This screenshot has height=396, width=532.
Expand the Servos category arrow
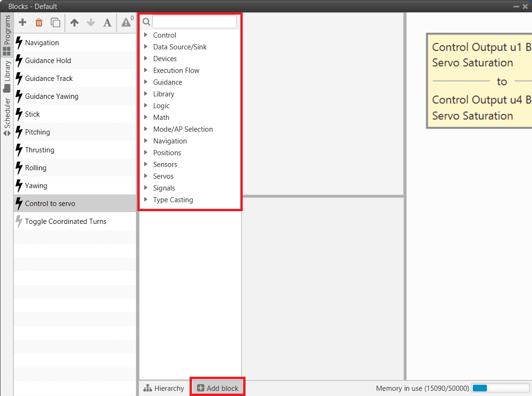[146, 176]
